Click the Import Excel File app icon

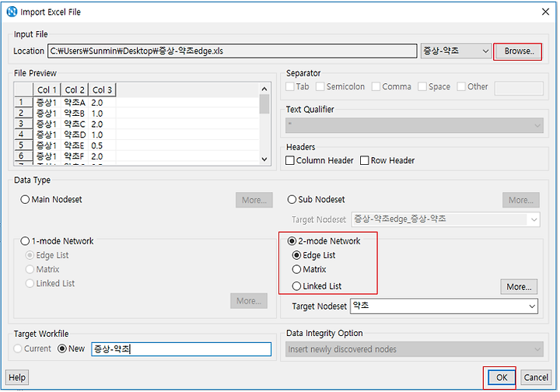(x=12, y=12)
